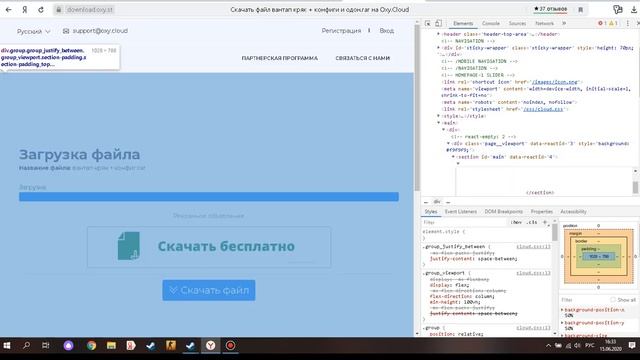
Task: Toggle the :hov element state button
Action: point(516,222)
